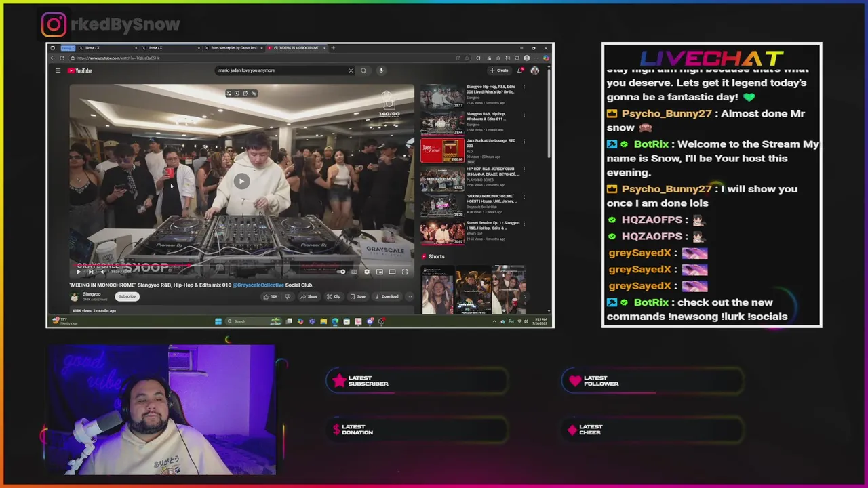Viewport: 868px width, 488px height.
Task: Open options menu for 'Sunset Session Ep. 1' video
Action: pyautogui.click(x=524, y=224)
